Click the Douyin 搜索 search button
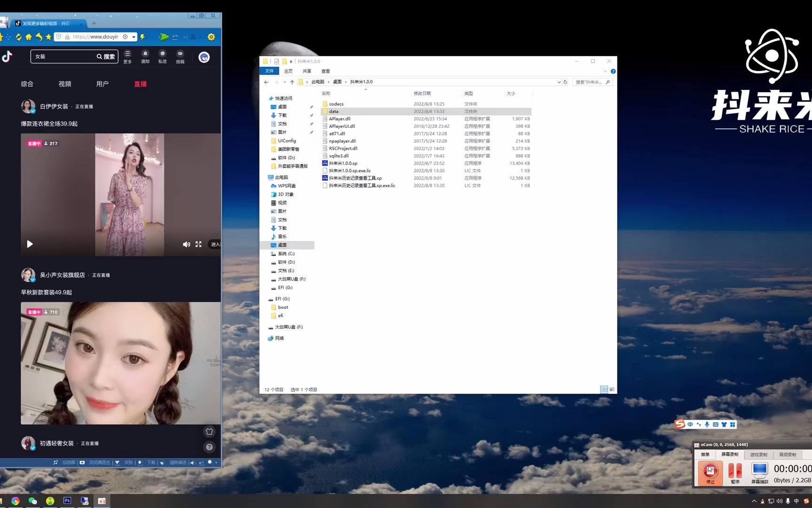This screenshot has height=508, width=812. pos(106,56)
